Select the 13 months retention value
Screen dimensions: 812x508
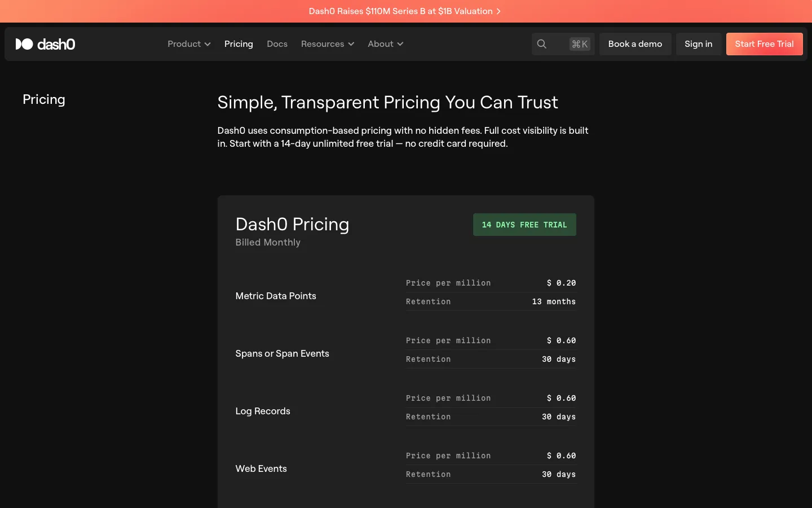[x=554, y=301]
